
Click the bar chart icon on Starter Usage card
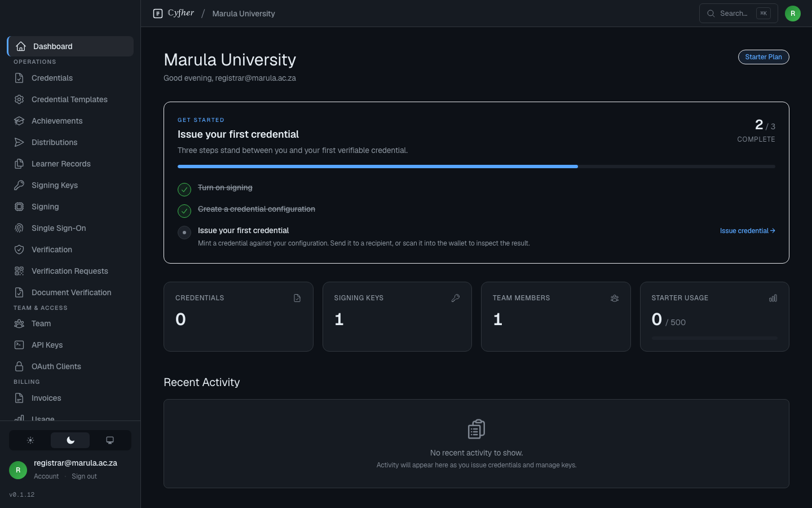[x=773, y=298]
